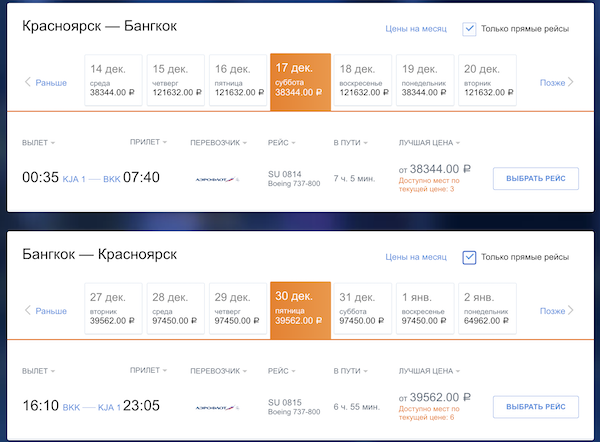Toggle direct flights only for Бангкок — Красноярск
This screenshot has height=442, width=600.
click(x=470, y=258)
